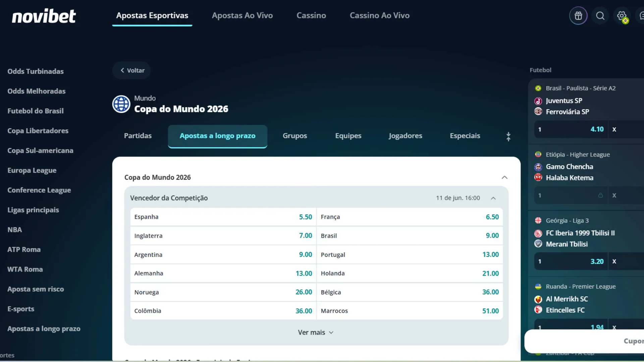Open Aposta sem risco link
The width and height of the screenshot is (644, 362).
36,289
